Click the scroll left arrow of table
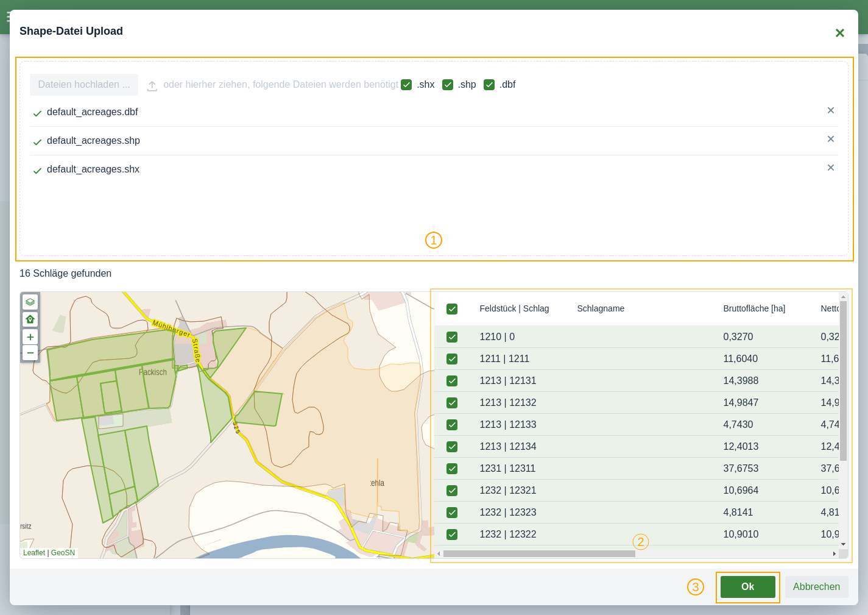The height and width of the screenshot is (615, 868). 439,554
